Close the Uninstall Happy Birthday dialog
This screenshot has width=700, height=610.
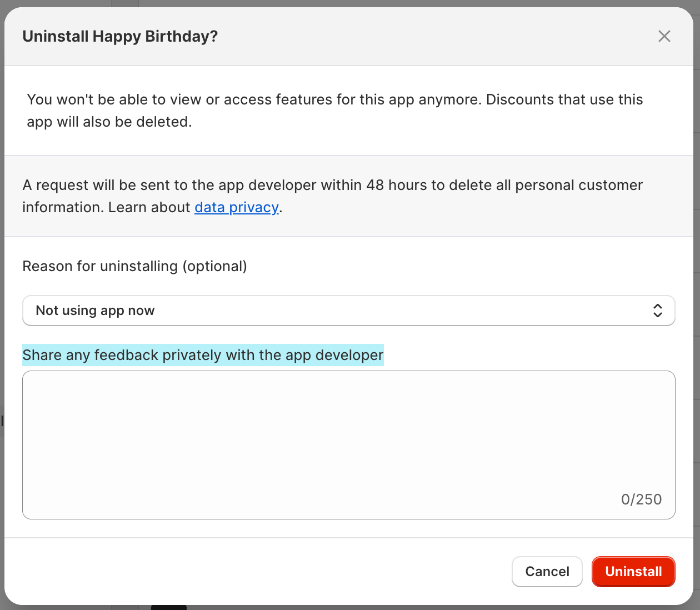664,36
